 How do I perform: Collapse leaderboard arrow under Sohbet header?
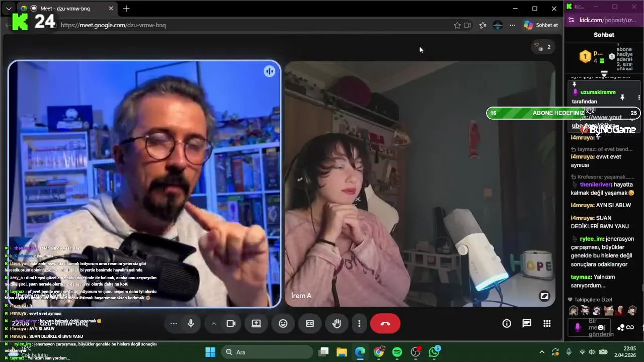[604, 74]
